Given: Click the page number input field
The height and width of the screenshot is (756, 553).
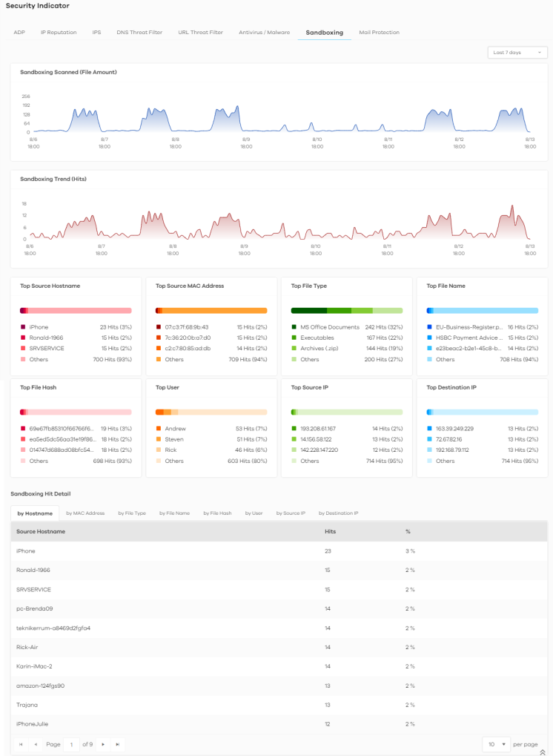Looking at the screenshot, I should [72, 744].
